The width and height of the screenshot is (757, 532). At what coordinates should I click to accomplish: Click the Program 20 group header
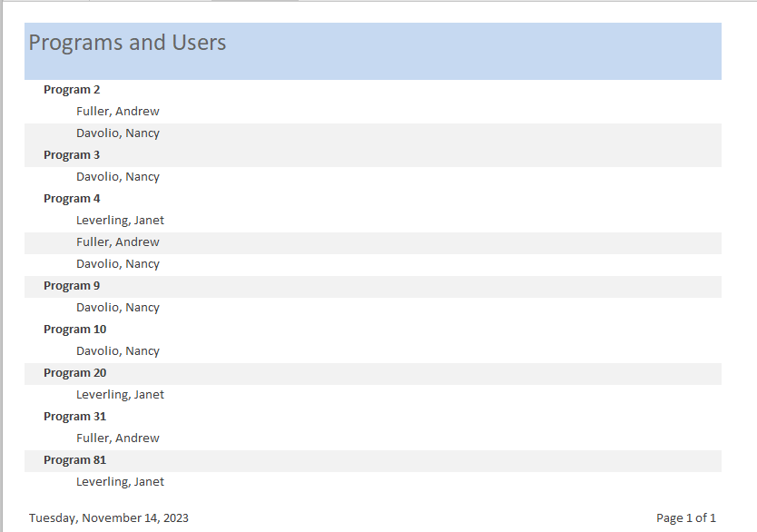[74, 373]
